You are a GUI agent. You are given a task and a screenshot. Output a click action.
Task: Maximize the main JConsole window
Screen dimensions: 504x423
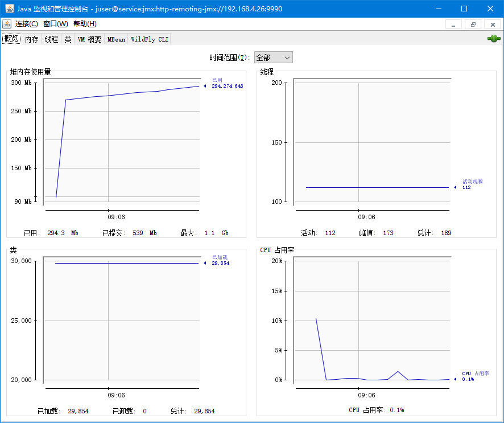coord(464,9)
